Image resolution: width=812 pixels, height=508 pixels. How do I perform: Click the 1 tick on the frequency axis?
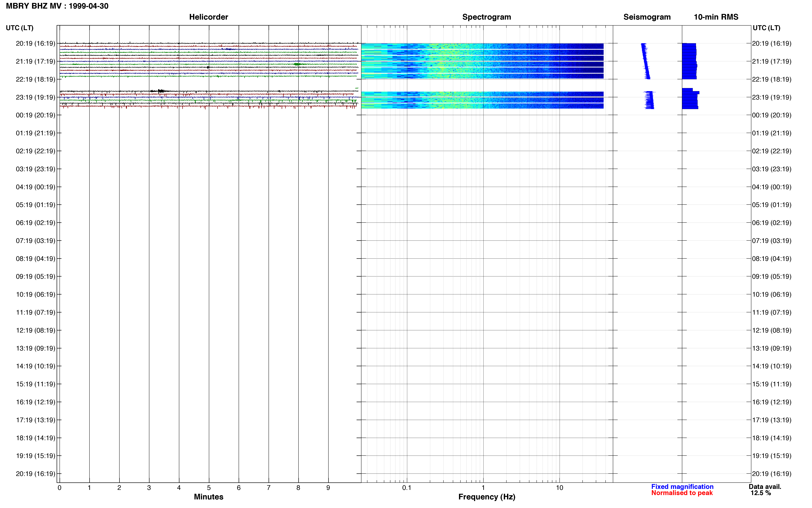point(483,488)
